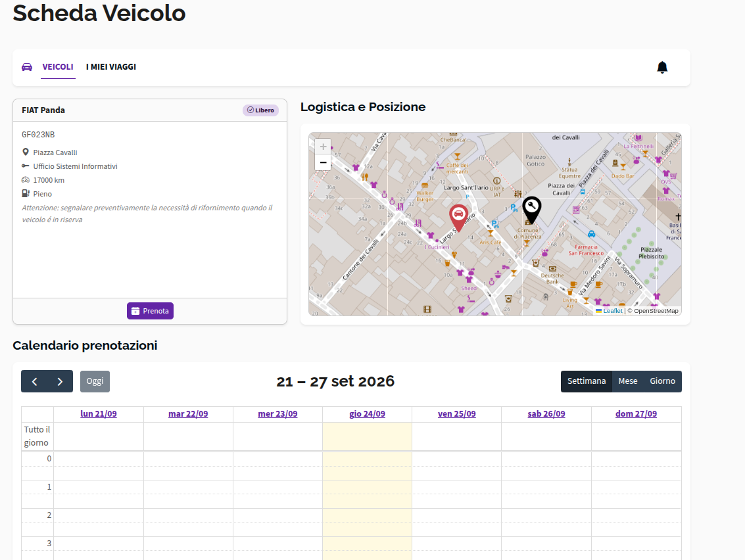745x560 pixels.
Task: Click the Prenota button
Action: (150, 311)
